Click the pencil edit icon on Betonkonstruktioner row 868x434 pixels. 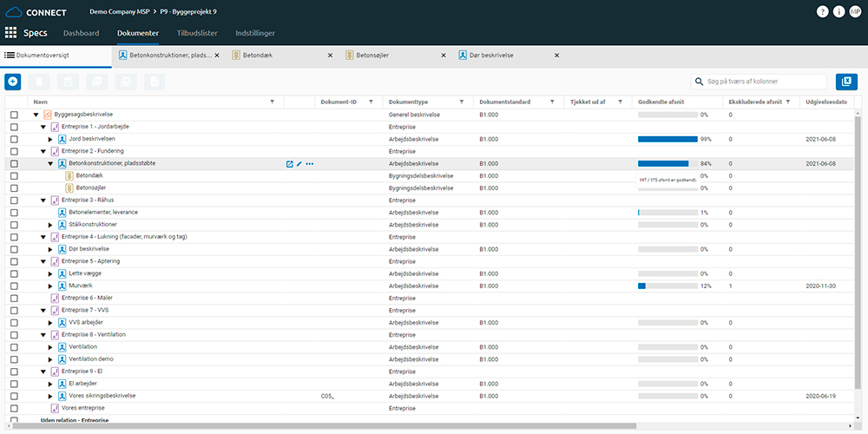click(299, 163)
